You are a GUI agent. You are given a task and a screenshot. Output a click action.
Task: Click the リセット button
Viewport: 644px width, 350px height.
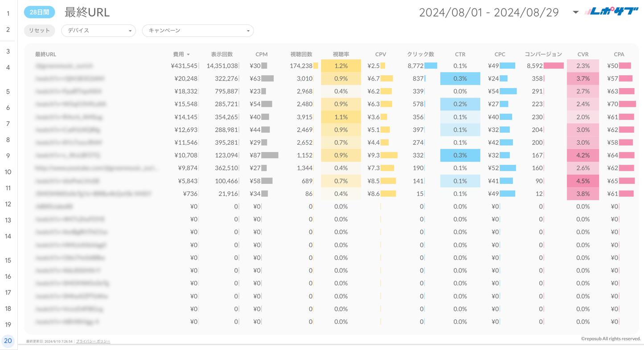click(40, 31)
